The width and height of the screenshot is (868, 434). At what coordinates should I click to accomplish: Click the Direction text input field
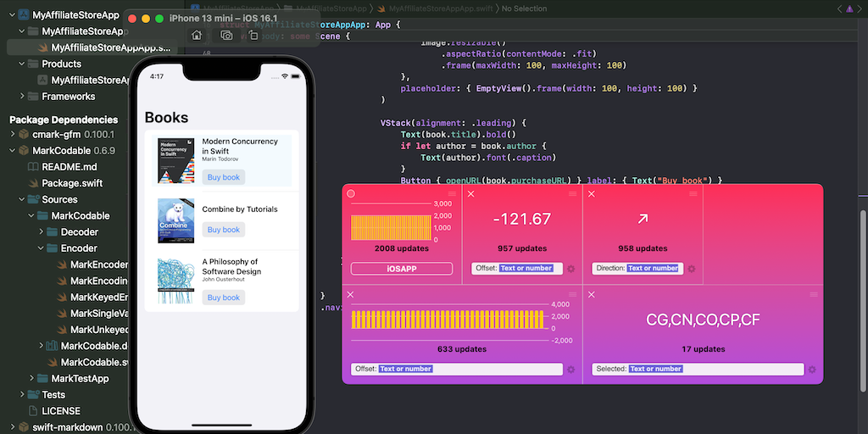653,269
